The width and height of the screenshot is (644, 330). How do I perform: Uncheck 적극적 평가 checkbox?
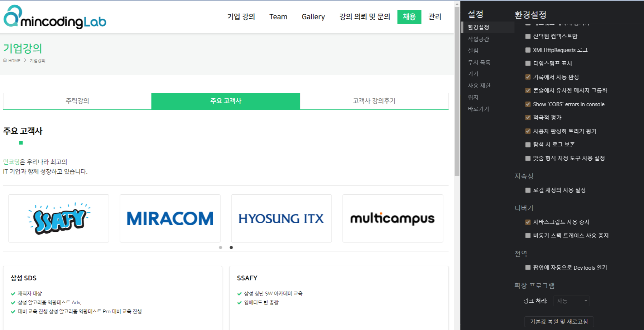(528, 117)
